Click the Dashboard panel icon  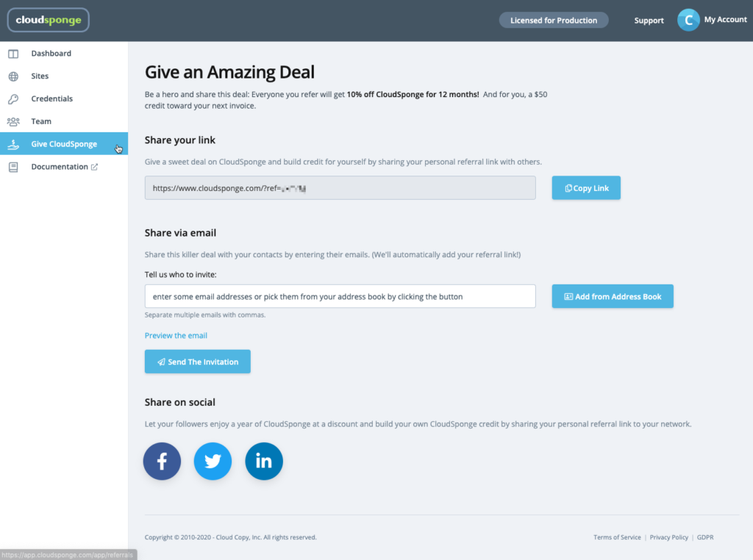[x=13, y=54]
